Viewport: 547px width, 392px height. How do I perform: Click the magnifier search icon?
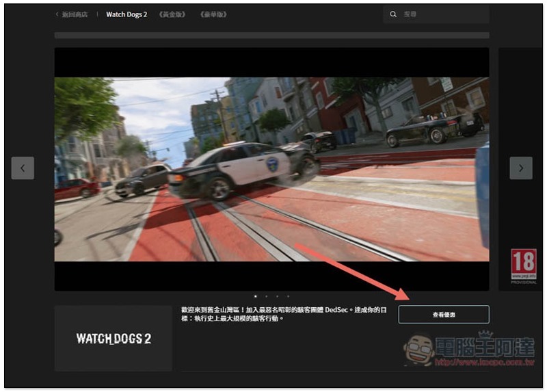[393, 14]
